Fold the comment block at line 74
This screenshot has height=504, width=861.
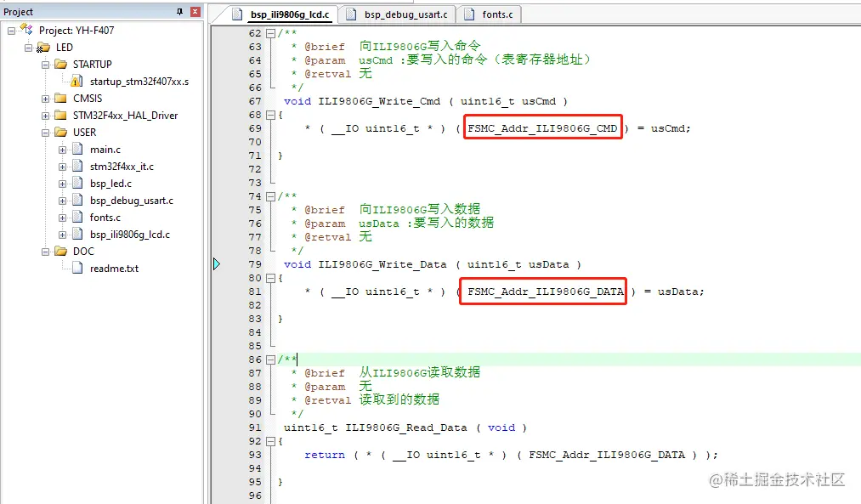pos(270,196)
